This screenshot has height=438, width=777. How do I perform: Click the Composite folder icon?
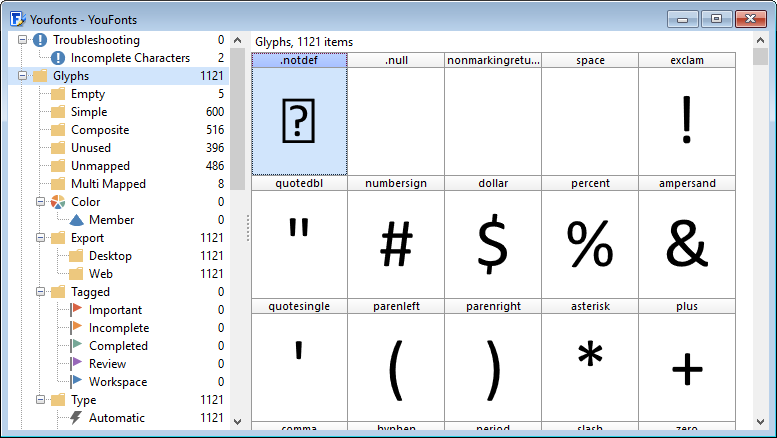click(x=58, y=130)
